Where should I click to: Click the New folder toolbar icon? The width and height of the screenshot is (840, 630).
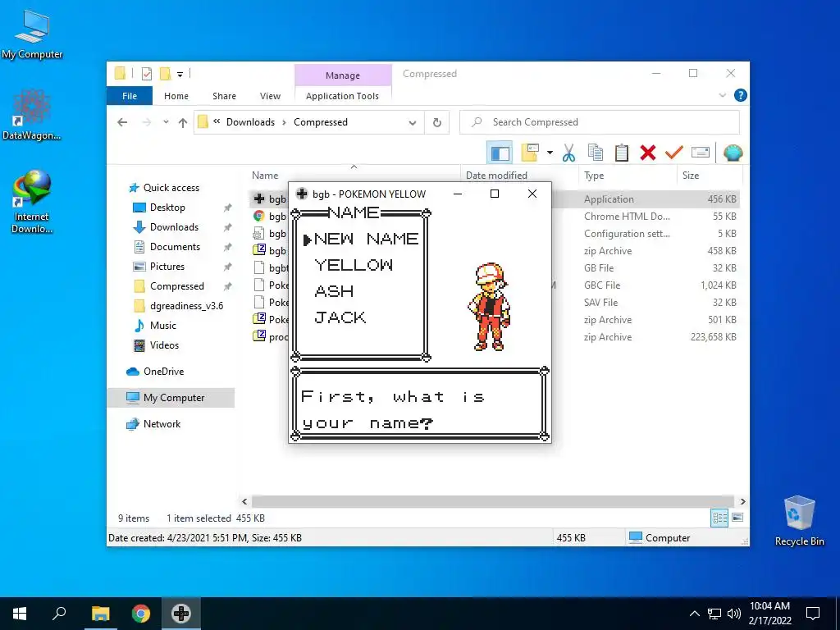pyautogui.click(x=530, y=153)
